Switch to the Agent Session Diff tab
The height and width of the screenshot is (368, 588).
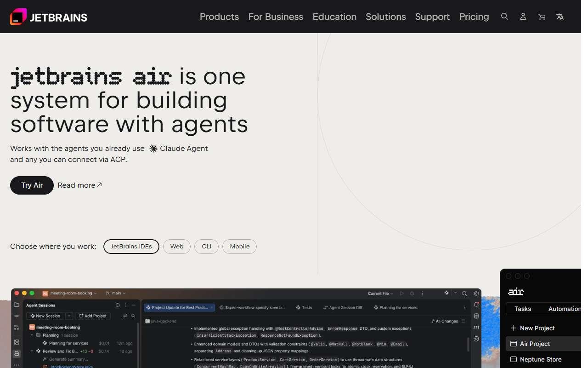(343, 307)
